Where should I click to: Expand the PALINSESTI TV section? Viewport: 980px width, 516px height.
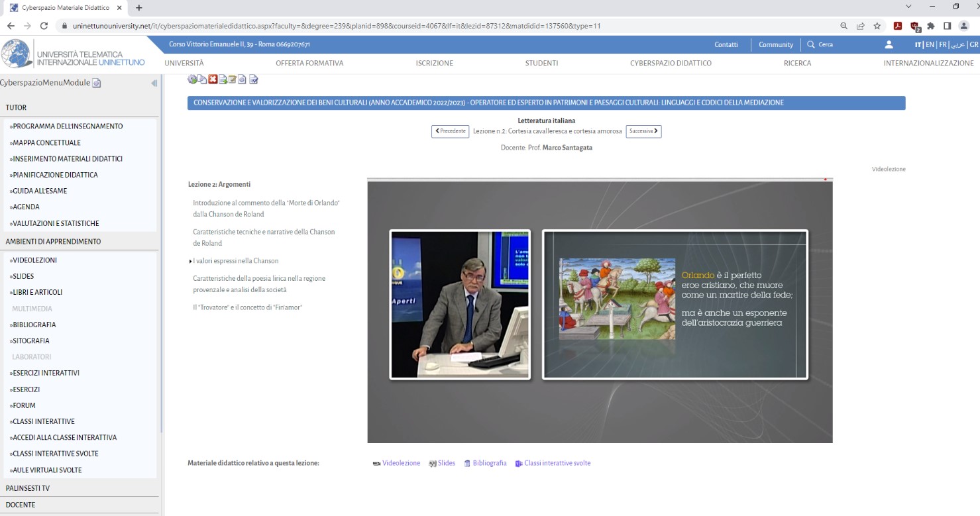(x=28, y=488)
